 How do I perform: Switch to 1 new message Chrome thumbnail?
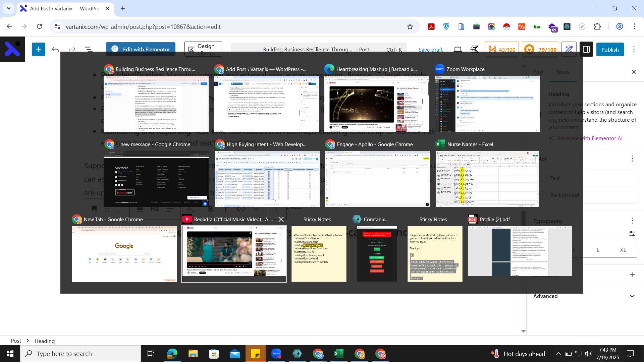coord(157,179)
